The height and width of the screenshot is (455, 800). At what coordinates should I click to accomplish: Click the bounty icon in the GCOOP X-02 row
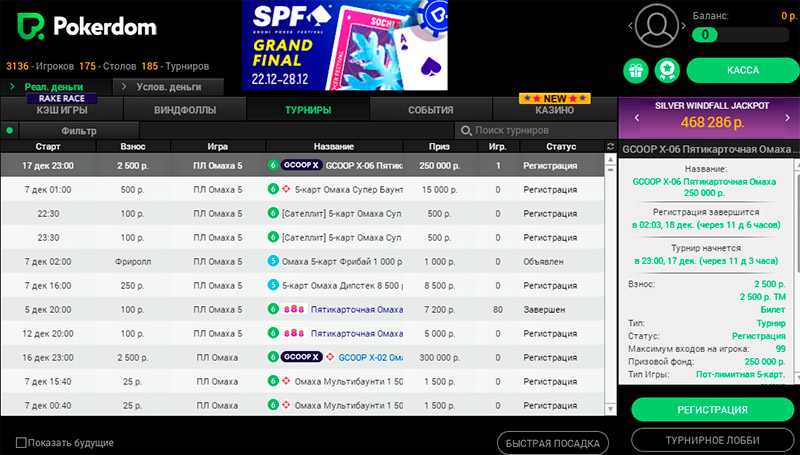[330, 357]
